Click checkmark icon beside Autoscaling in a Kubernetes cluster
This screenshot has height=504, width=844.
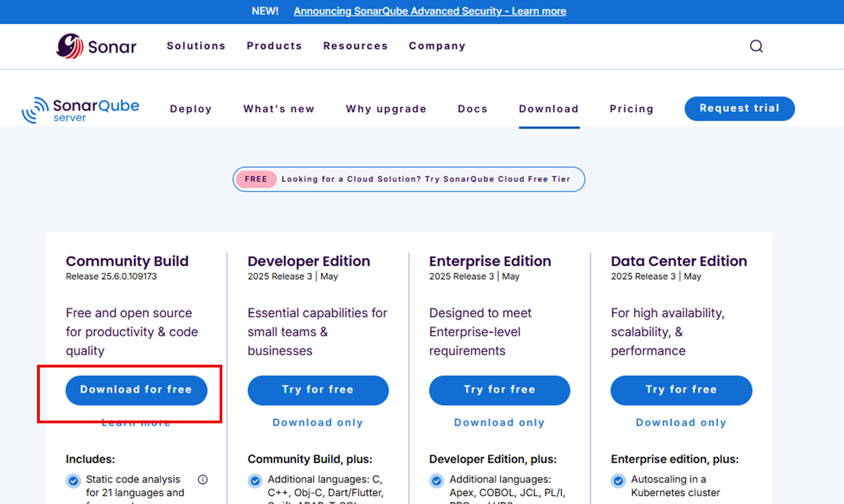(x=618, y=480)
